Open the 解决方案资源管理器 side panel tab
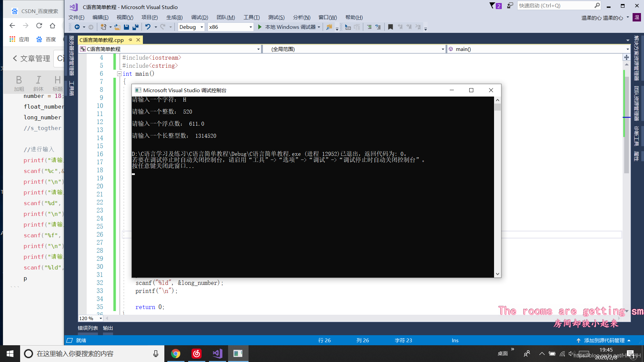The height and width of the screenshot is (362, 644). pyautogui.click(x=636, y=58)
